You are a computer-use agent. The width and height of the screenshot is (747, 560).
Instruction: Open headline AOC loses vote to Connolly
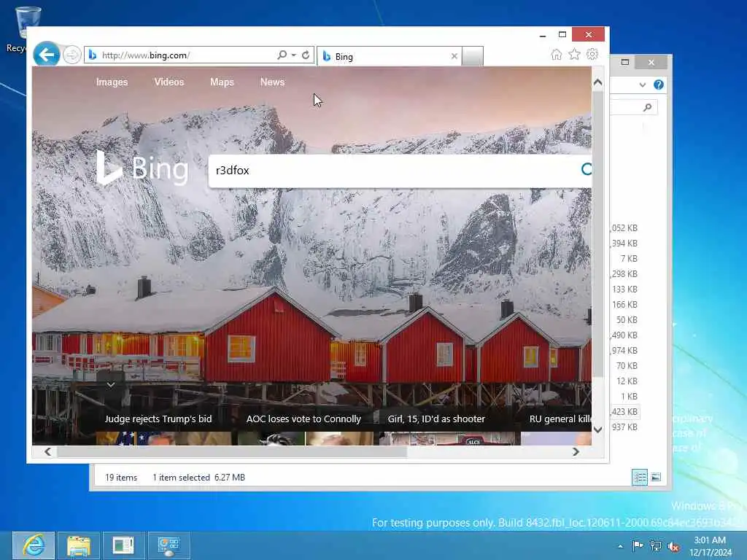pos(303,419)
